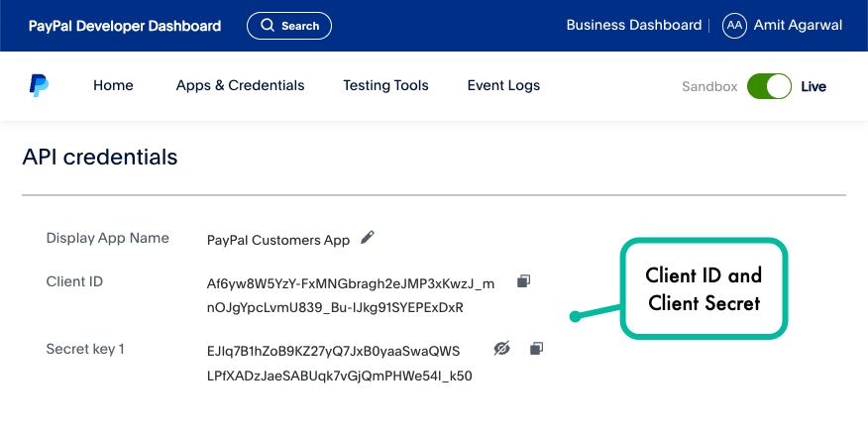Screen dimensions: 868x433
Task: Select the Live label
Action: tap(814, 87)
